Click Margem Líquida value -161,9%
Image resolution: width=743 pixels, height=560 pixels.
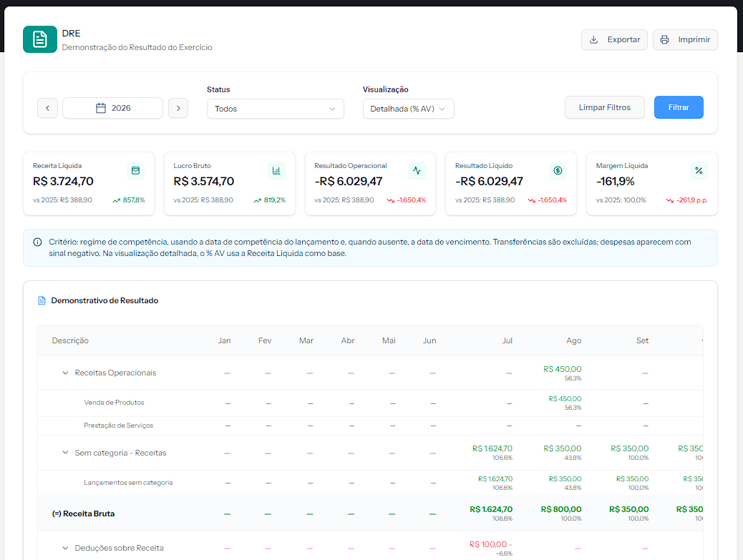pyautogui.click(x=615, y=181)
